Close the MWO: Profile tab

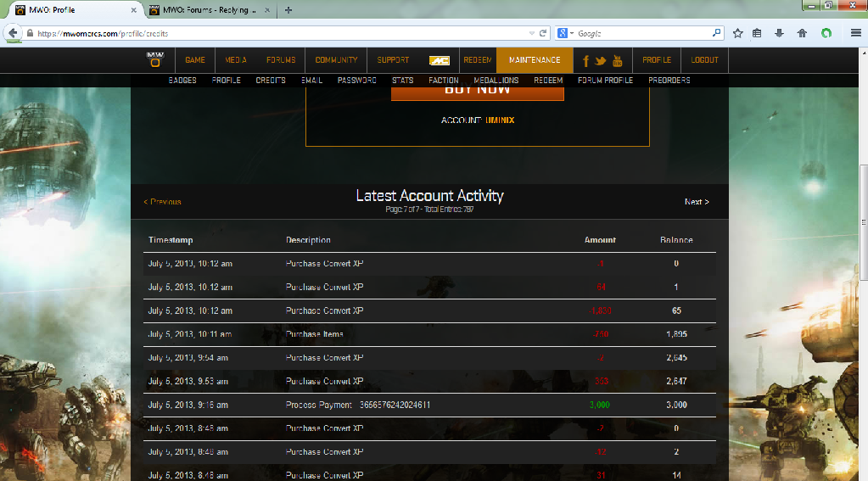click(x=133, y=10)
